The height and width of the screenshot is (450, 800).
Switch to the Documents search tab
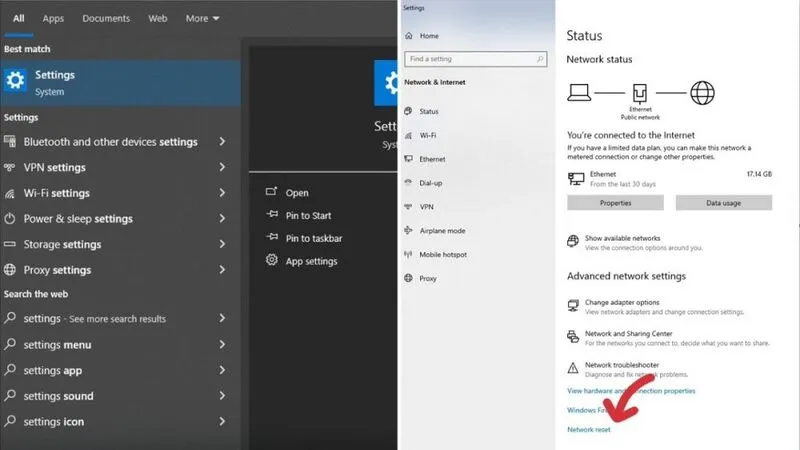click(x=106, y=18)
